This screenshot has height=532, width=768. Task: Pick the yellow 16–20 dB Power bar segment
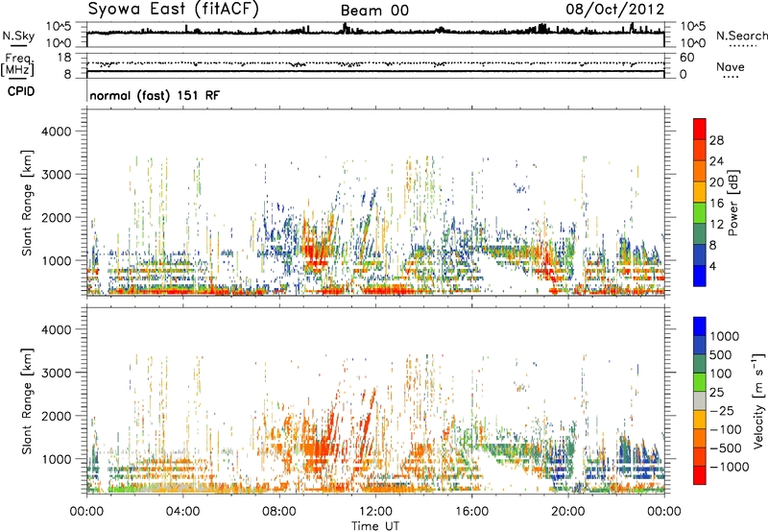(x=700, y=192)
